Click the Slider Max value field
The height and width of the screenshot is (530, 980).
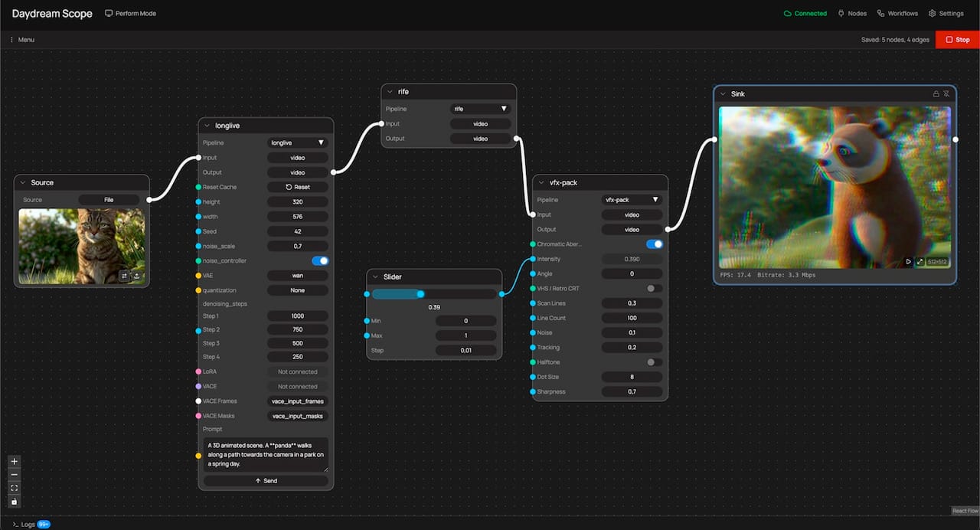(x=465, y=335)
